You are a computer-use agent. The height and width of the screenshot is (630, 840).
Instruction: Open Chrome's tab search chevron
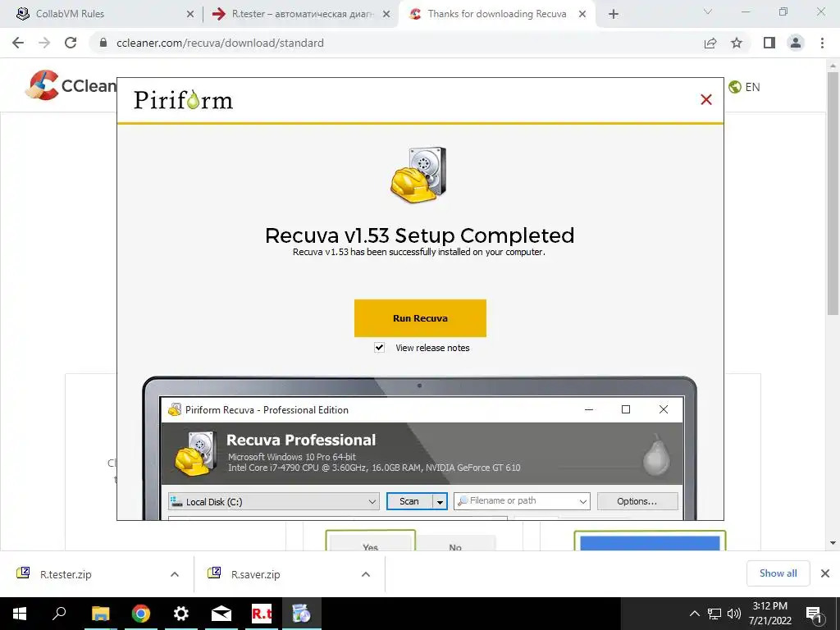pyautogui.click(x=708, y=11)
